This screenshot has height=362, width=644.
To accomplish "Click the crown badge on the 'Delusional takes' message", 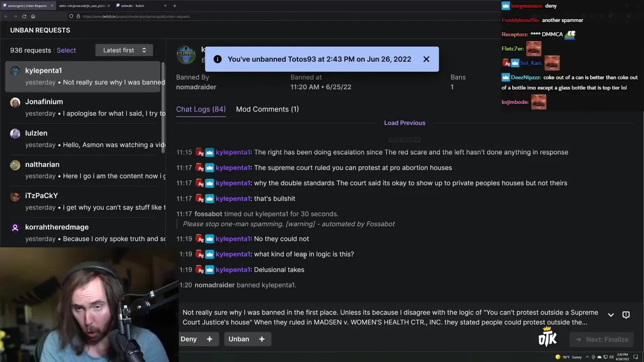I will 209,269.
